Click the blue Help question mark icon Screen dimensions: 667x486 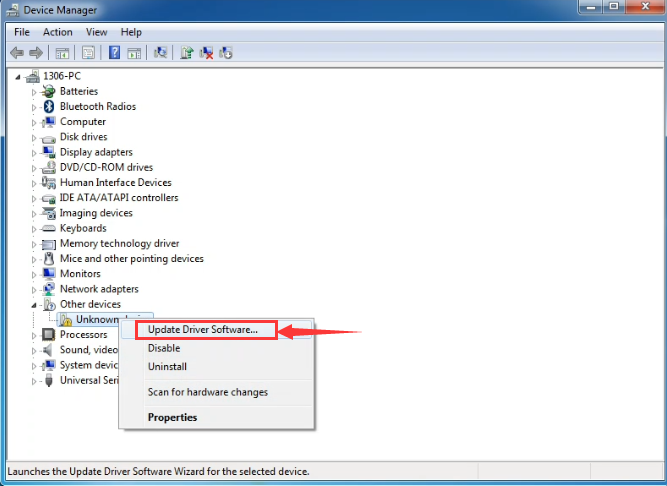(115, 52)
